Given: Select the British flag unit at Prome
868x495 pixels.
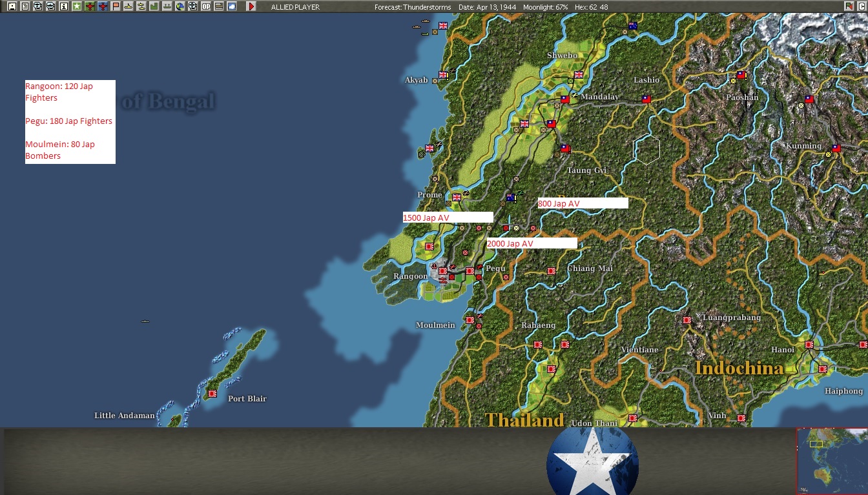Looking at the screenshot, I should [457, 197].
